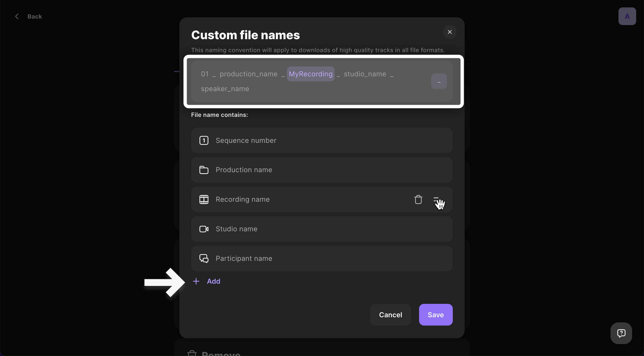644x356 pixels.
Task: Select the Participant name row
Action: point(322,258)
